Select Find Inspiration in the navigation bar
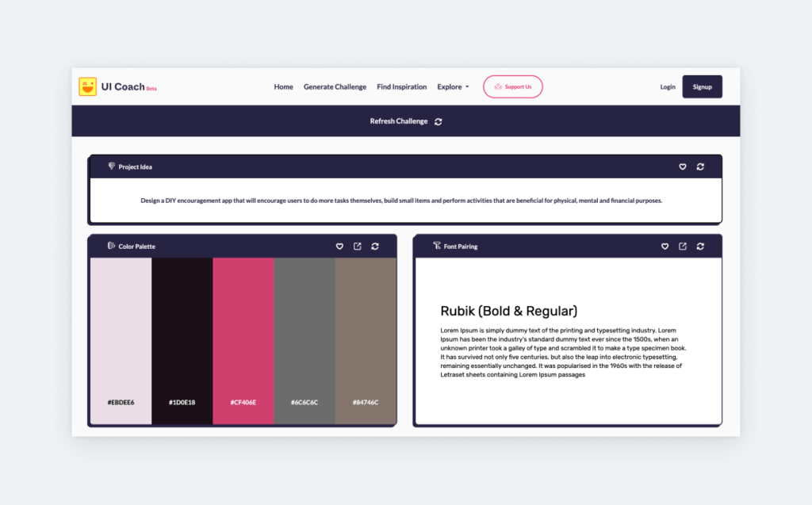The image size is (812, 505). pyautogui.click(x=401, y=86)
